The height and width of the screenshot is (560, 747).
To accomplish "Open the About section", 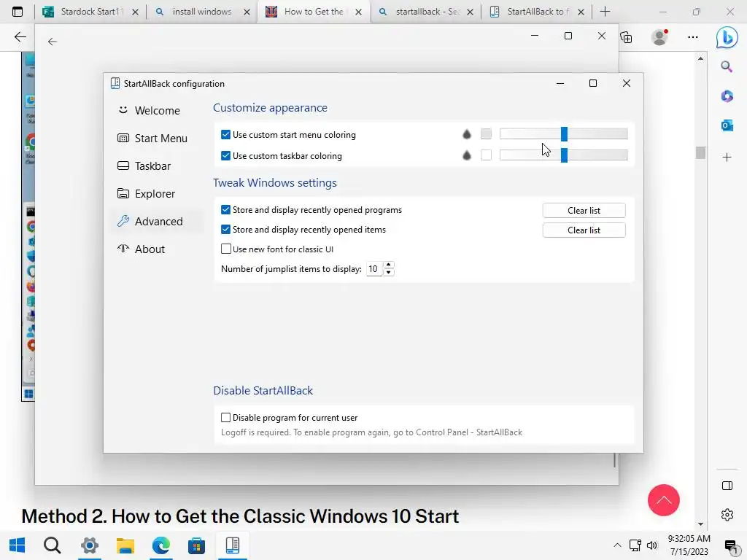I will pyautogui.click(x=141, y=249).
